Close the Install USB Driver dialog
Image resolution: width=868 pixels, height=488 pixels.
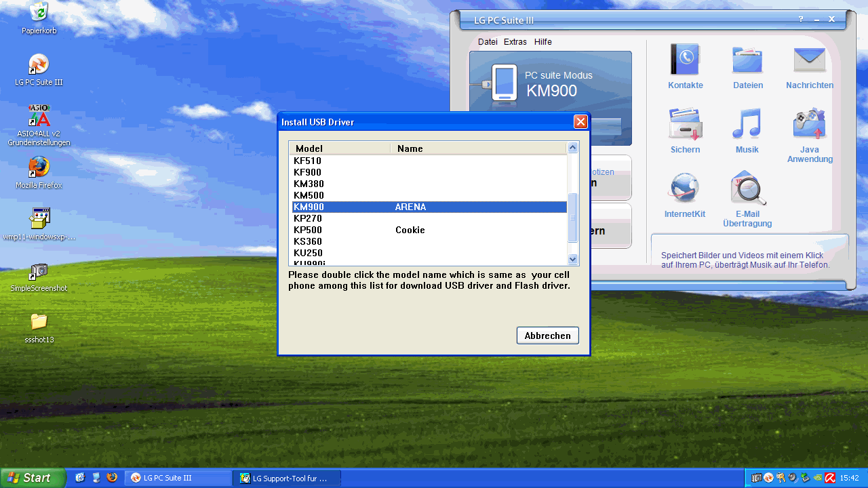click(580, 122)
